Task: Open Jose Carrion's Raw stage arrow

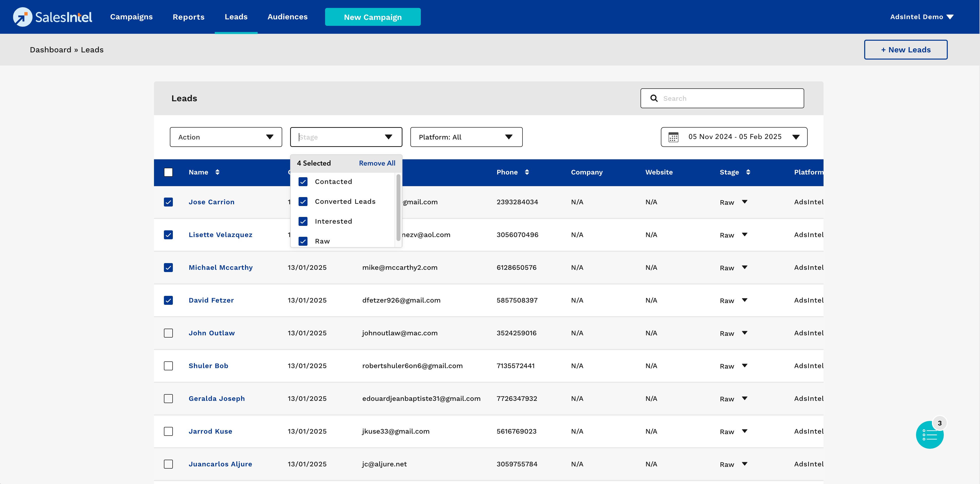Action: (744, 202)
